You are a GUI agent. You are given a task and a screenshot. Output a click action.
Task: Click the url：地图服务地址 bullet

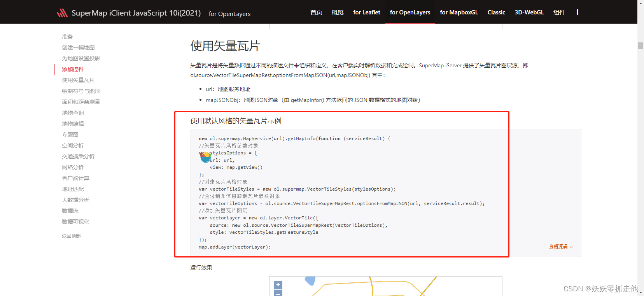point(228,89)
